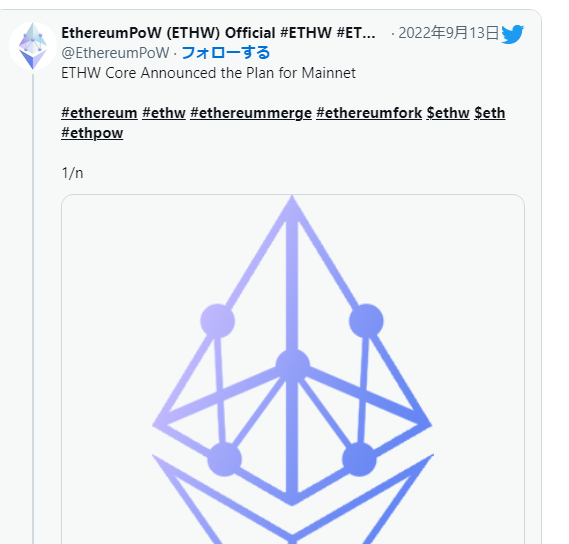Open the #ethereum hashtag
Screen dimensions: 569x544
click(99, 113)
